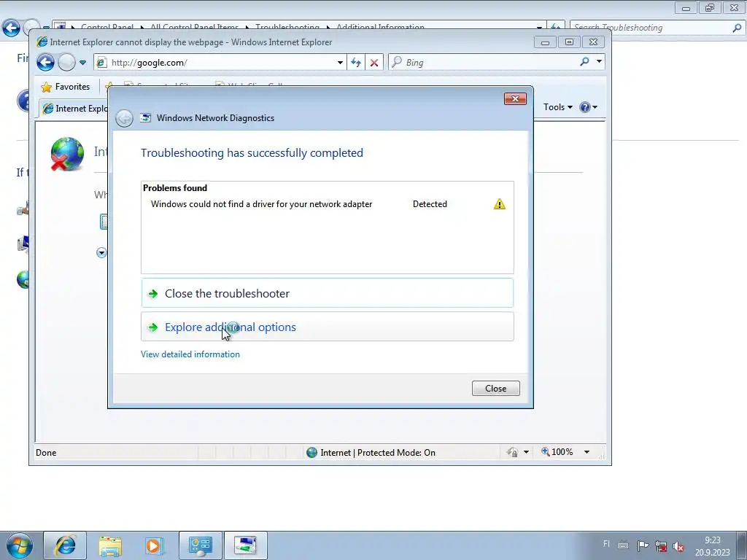Close Network Diagnostics with red X
Image resolution: width=747 pixels, height=560 pixels.
(515, 98)
